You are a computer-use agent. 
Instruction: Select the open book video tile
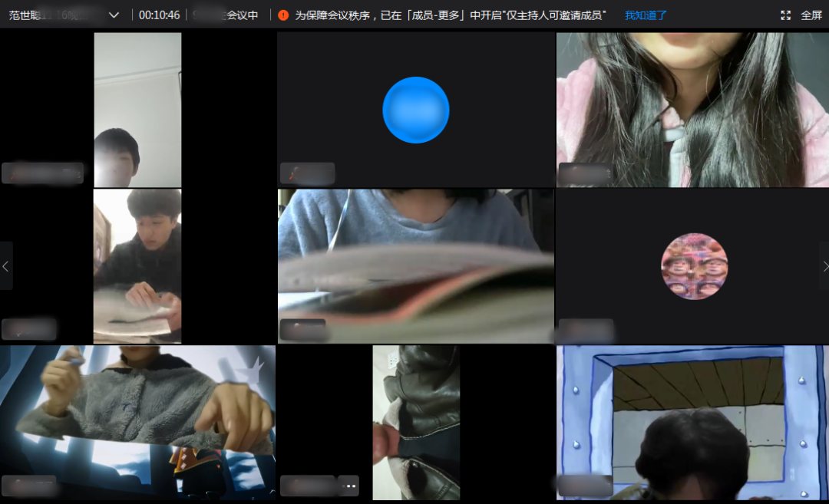[x=415, y=265]
